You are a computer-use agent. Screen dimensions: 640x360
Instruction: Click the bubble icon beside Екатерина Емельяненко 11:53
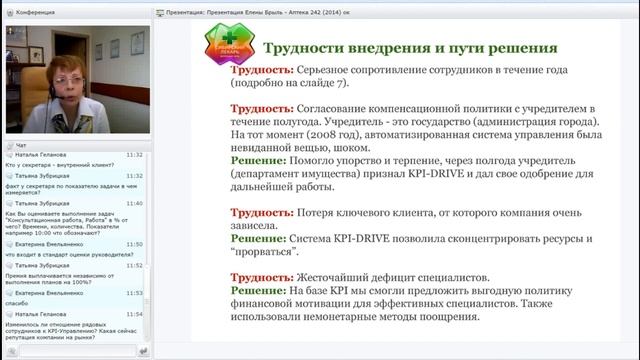[x=9, y=293]
